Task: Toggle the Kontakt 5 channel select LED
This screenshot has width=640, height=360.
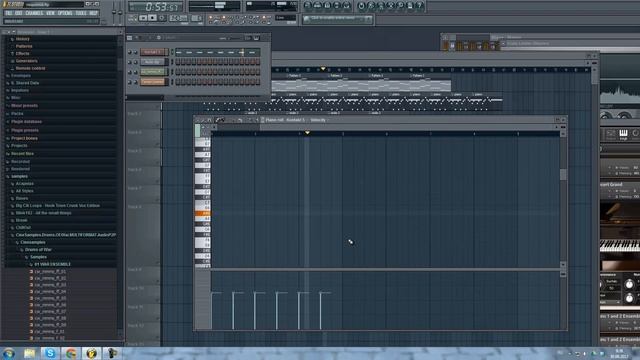Action: (x=172, y=52)
